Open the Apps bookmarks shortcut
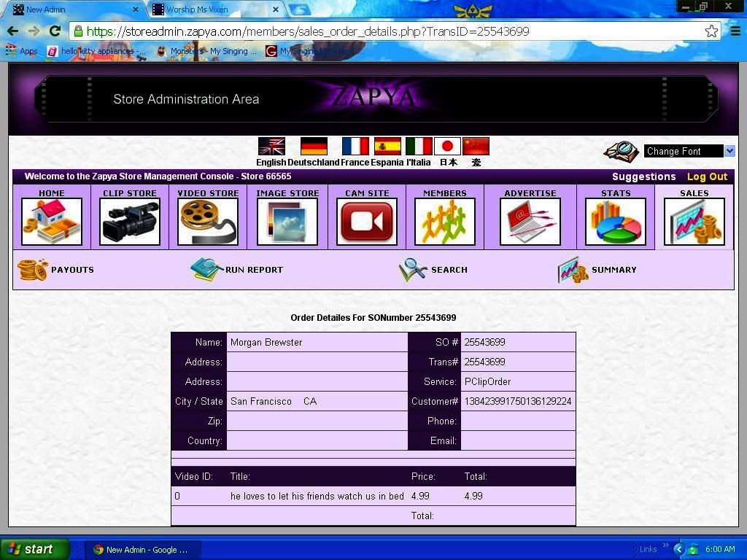747x560 pixels. click(21, 51)
